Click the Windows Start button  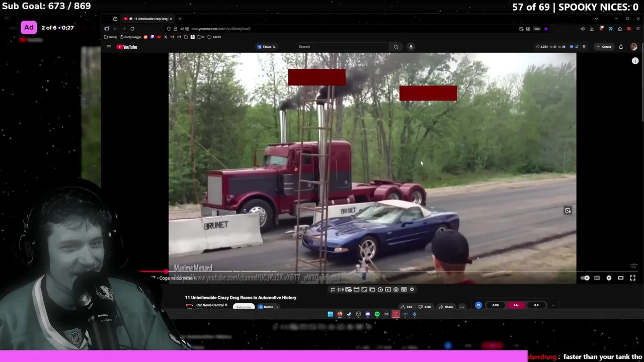click(330, 314)
